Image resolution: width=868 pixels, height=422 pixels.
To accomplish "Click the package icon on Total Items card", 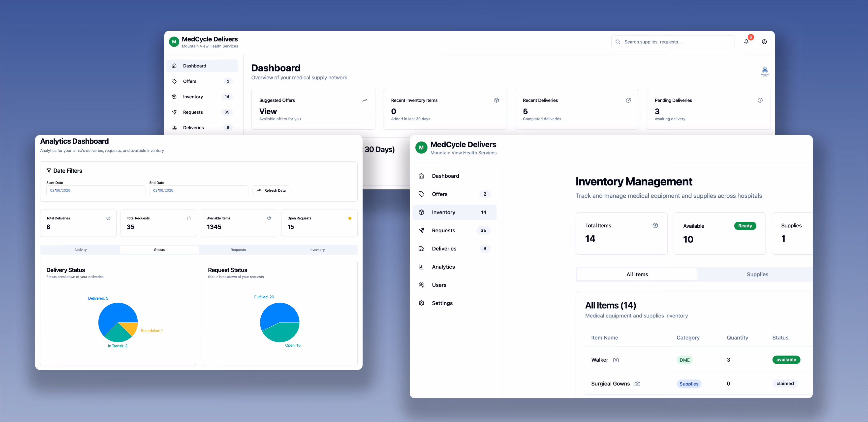I will pos(655,226).
